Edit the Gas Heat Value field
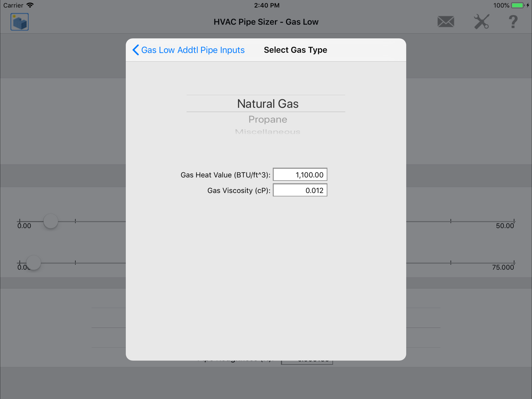This screenshot has width=532, height=399. click(x=300, y=175)
